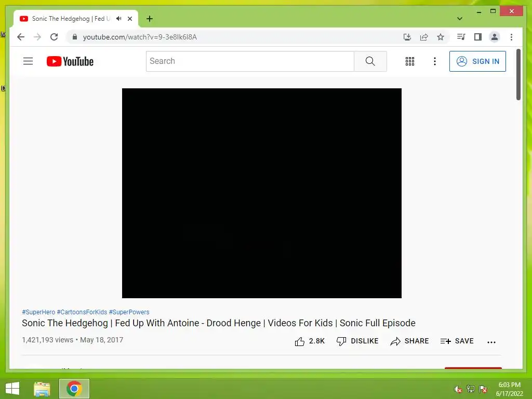
Task: Share this page using address bar icon
Action: pos(424,37)
